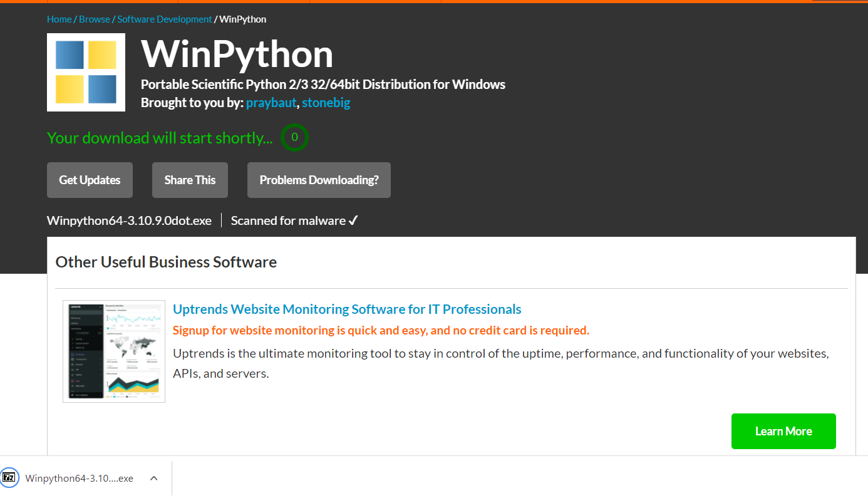
Task: Open the download item options chevron
Action: coord(154,478)
